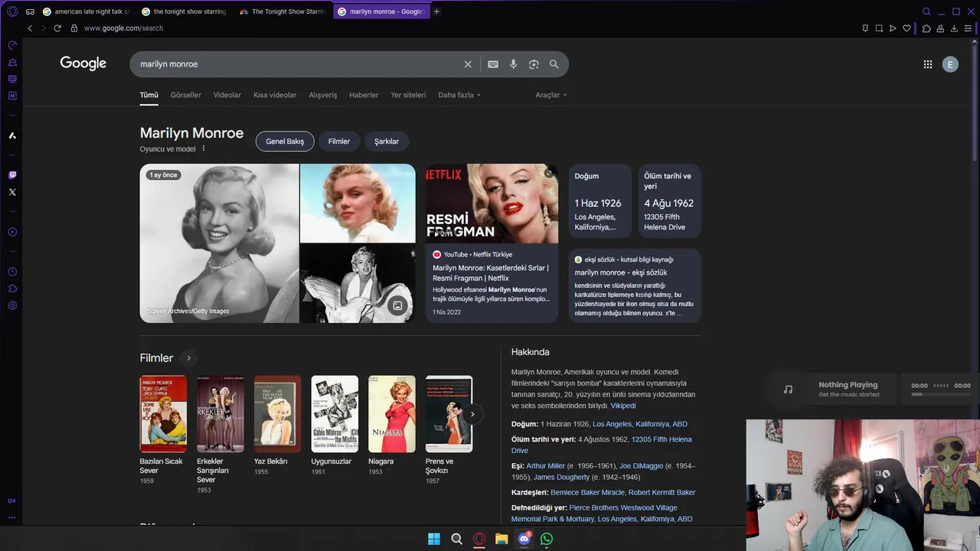
Task: Open the Opera tab search magnifier
Action: point(926,11)
